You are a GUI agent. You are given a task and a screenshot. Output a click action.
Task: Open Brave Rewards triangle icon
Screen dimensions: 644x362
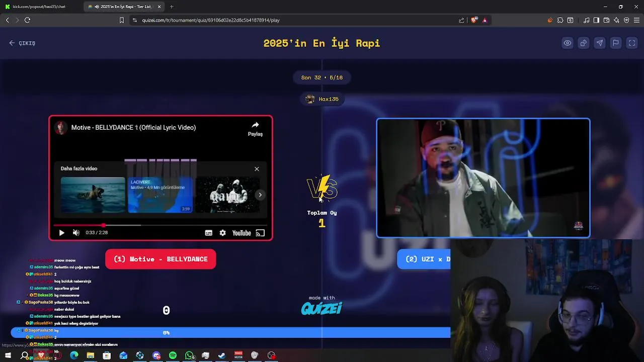click(x=485, y=20)
